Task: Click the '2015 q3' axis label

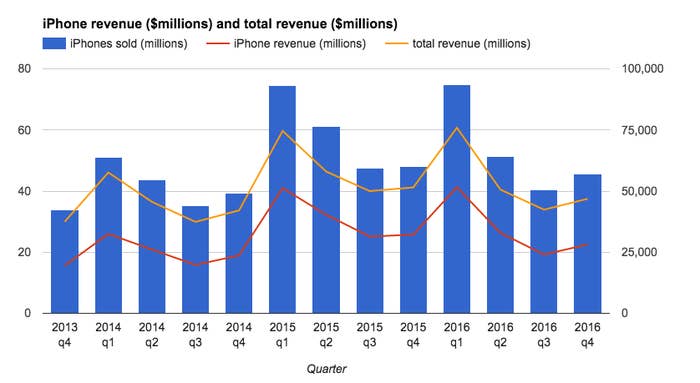Action: coord(370,335)
